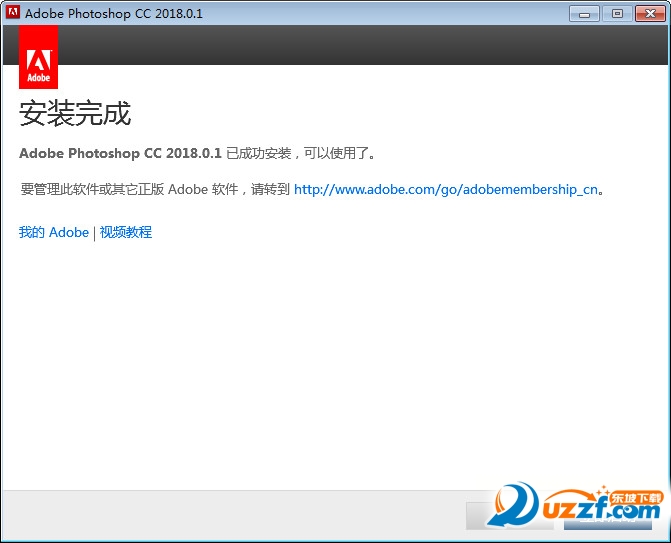Image resolution: width=671 pixels, height=543 pixels.
Task: Open the 我的 Adobe link
Action: (x=54, y=232)
